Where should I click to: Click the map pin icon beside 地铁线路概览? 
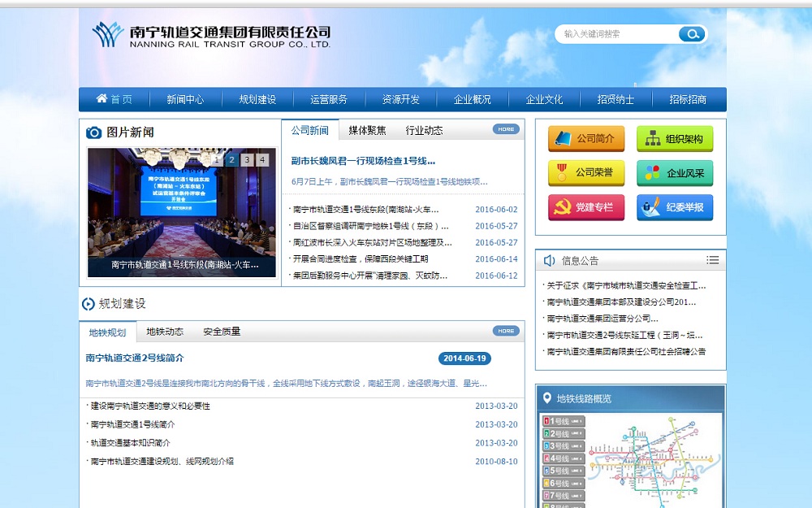[x=546, y=398]
